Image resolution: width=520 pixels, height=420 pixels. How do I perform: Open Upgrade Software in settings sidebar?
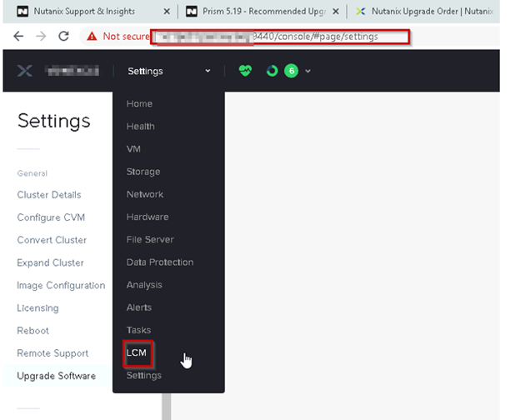coord(57,376)
